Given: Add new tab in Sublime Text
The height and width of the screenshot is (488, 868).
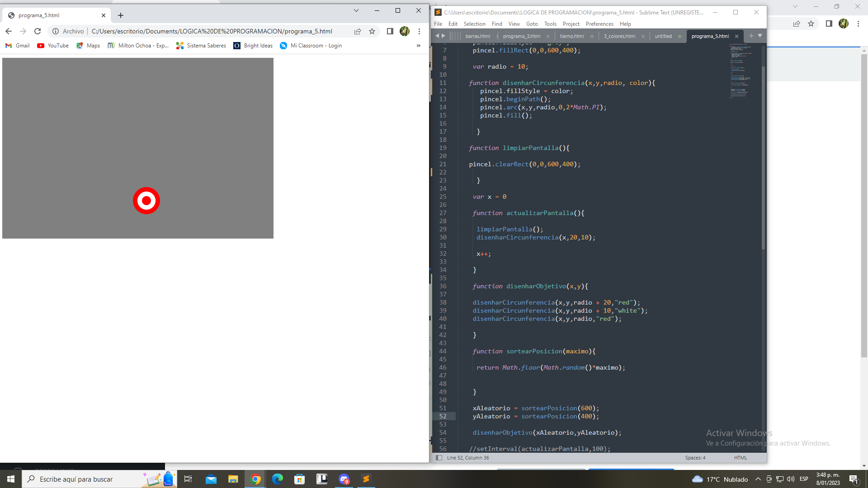Looking at the screenshot, I should tap(751, 36).
